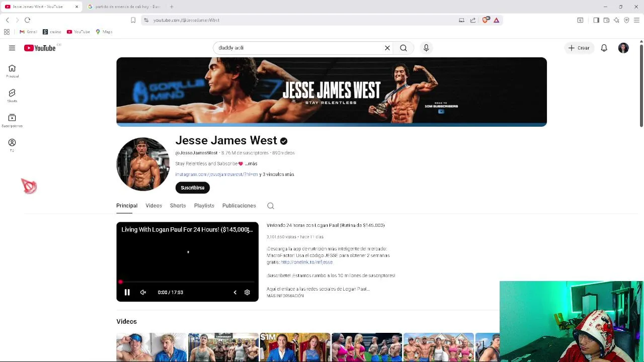Start voice search with microphone
This screenshot has height=362, width=644.
pos(426,48)
